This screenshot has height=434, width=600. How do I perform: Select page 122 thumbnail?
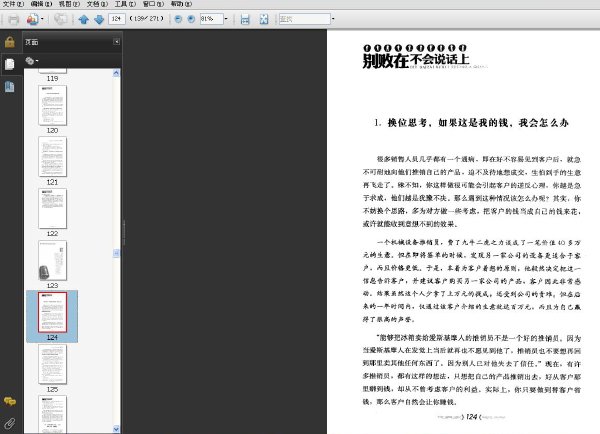tap(52, 209)
